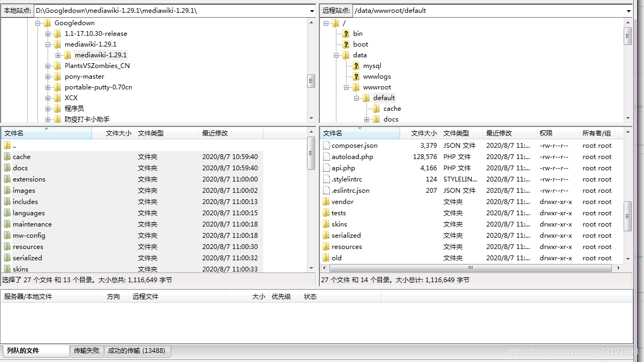The width and height of the screenshot is (644, 362).
Task: Click the question-mark folder icon beside wwwlogs
Action: click(356, 77)
